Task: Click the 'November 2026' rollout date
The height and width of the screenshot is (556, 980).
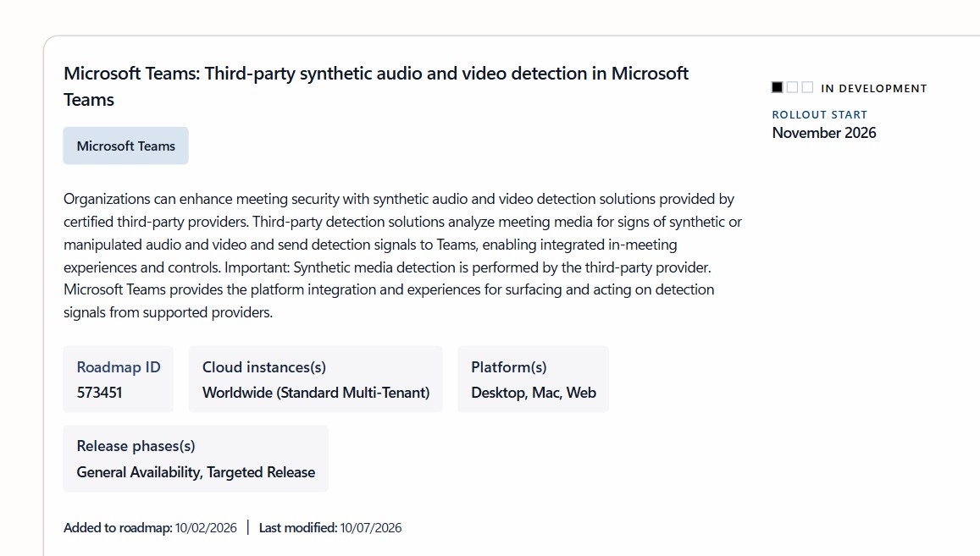Action: coord(824,133)
